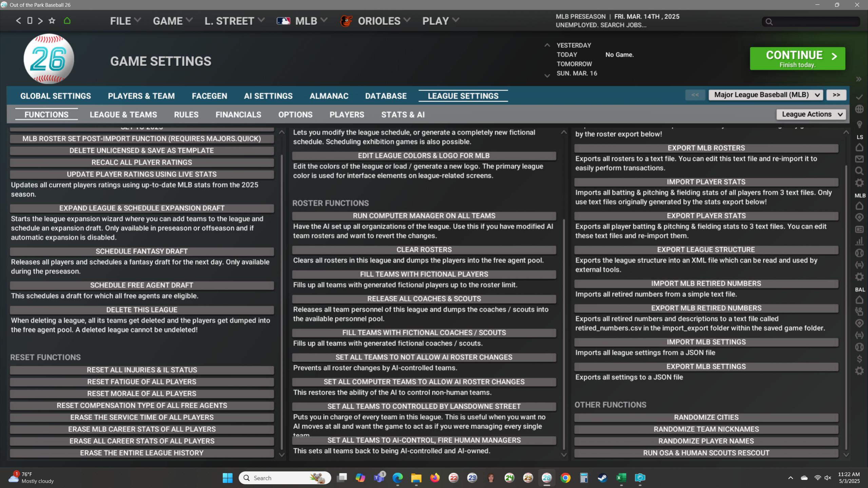Open Steam from the Windows taskbar

(x=602, y=478)
